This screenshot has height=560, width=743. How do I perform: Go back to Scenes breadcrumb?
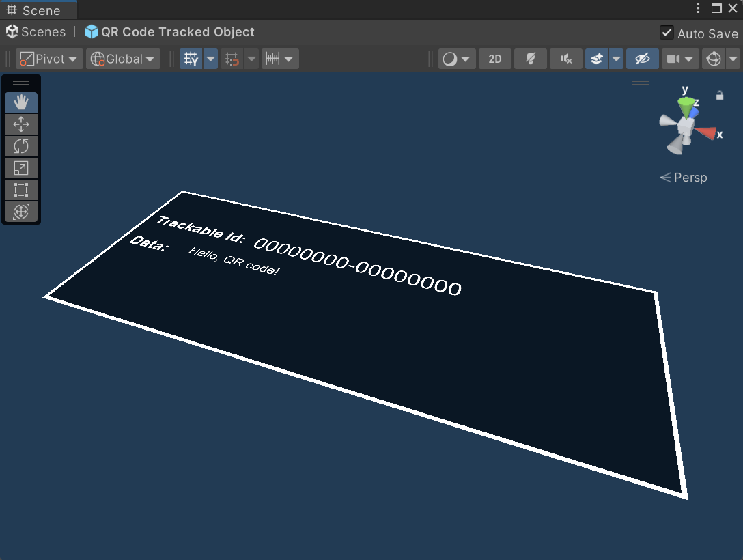click(x=36, y=31)
